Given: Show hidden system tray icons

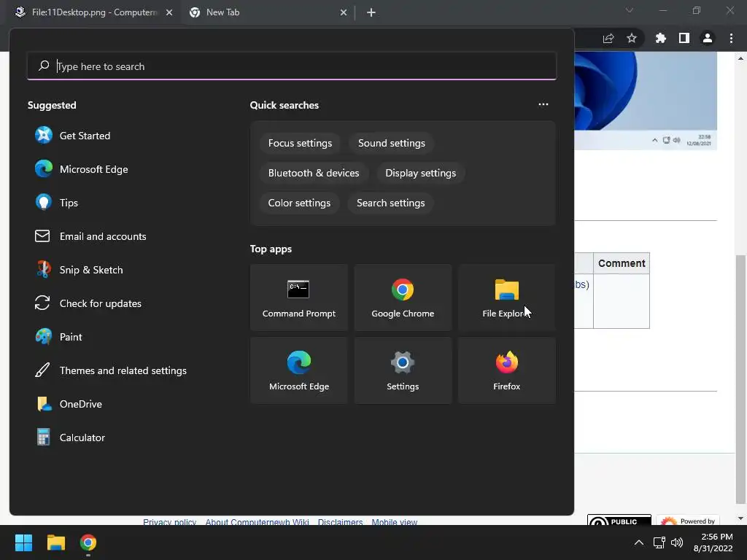Looking at the screenshot, I should click(x=639, y=542).
